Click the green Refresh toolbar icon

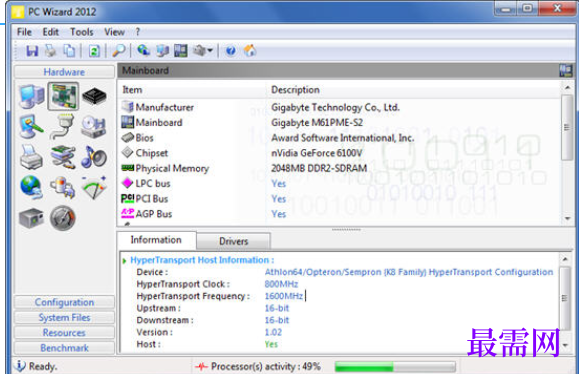coord(94,51)
